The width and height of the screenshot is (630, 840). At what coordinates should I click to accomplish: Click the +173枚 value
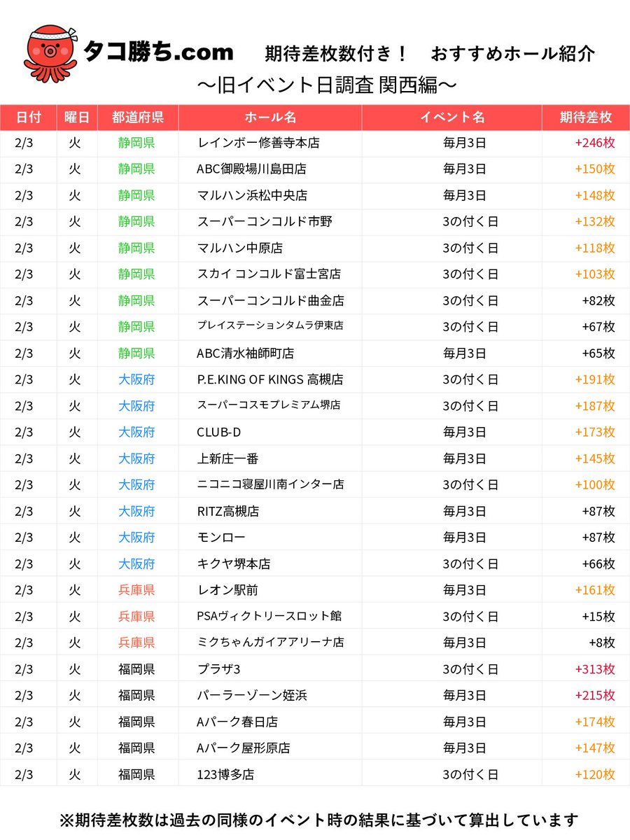tap(594, 432)
